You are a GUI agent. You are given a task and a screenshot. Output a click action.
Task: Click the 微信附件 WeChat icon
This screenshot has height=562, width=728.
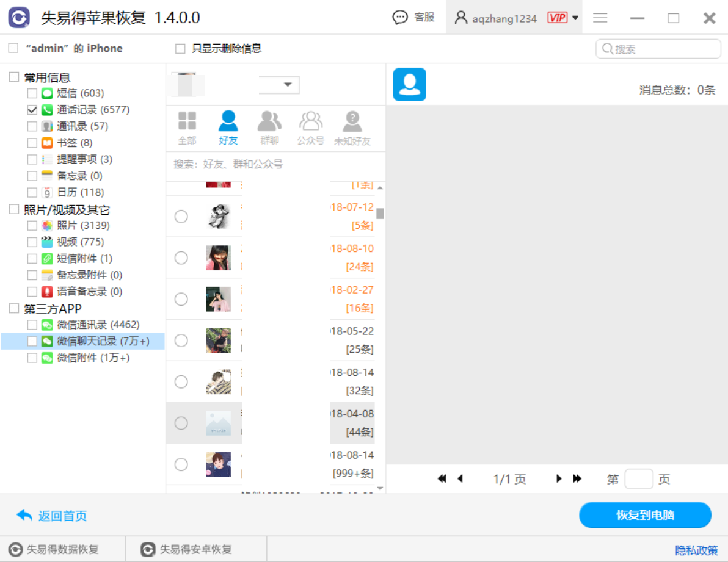47,358
